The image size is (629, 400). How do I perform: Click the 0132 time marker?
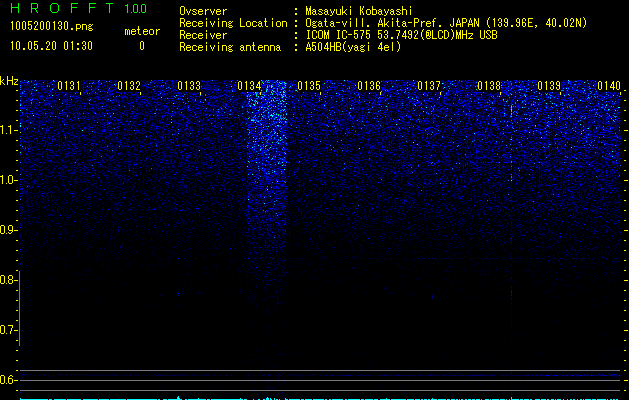tap(129, 86)
